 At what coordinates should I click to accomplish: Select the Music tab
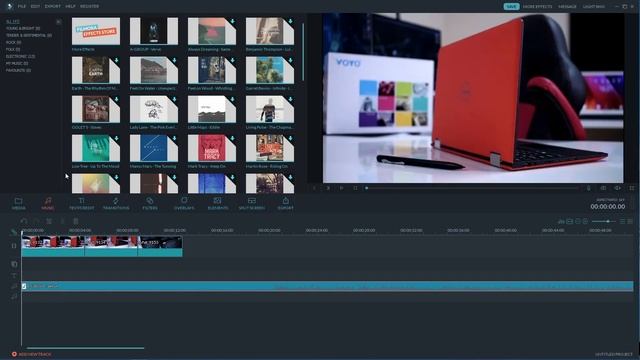[x=48, y=203]
